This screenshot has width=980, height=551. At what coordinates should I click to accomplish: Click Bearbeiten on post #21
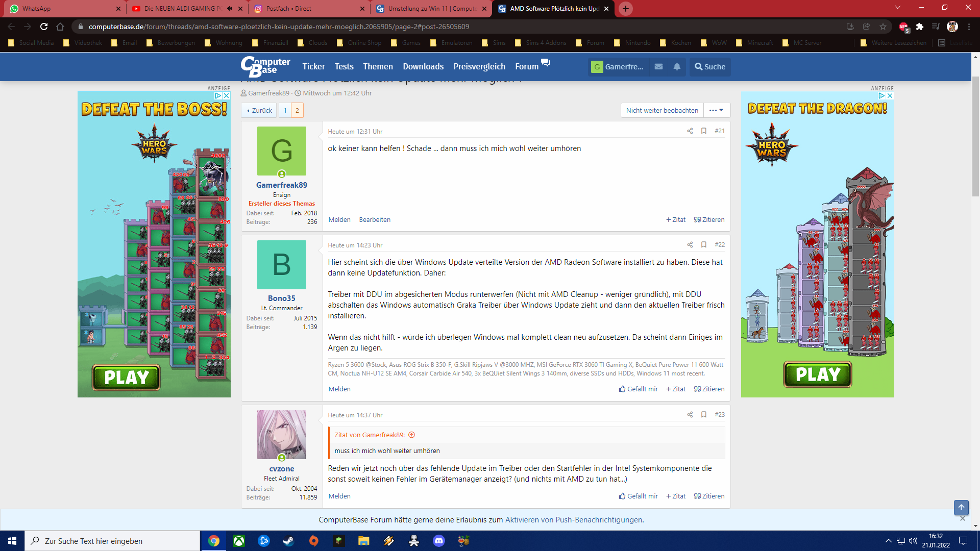[375, 220]
